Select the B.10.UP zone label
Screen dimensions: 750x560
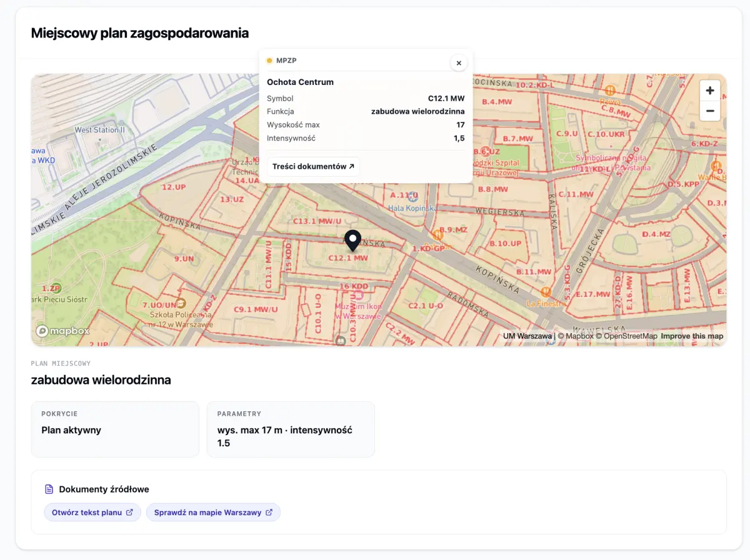click(505, 243)
